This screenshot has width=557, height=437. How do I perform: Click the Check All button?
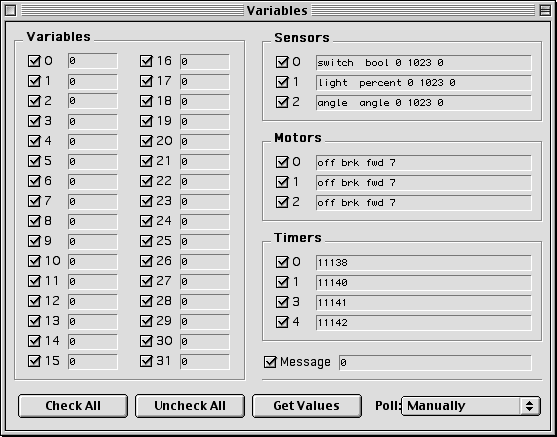tap(73, 406)
